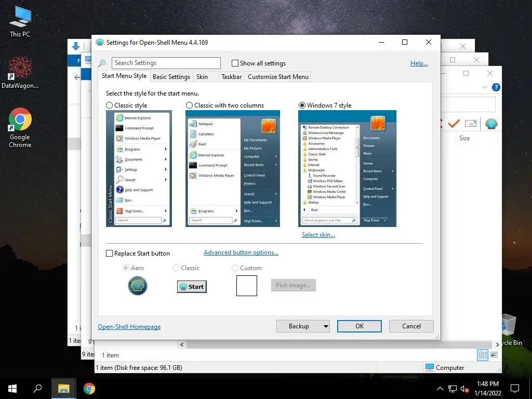
Task: Check Replace Start button checkbox
Action: [x=109, y=254]
